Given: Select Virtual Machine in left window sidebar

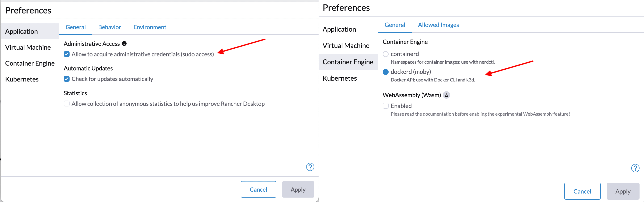Looking at the screenshot, I should pyautogui.click(x=28, y=47).
